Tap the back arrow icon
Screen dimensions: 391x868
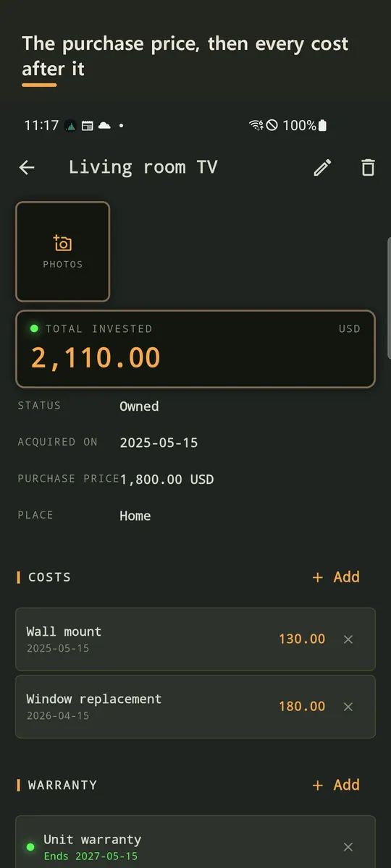[x=27, y=168]
